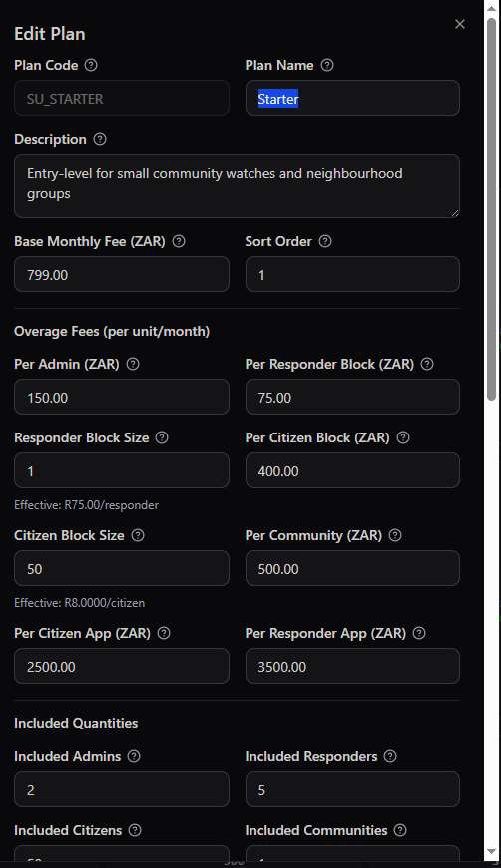501x868 pixels.
Task: Open the Sort Order help icon
Action: 325,241
